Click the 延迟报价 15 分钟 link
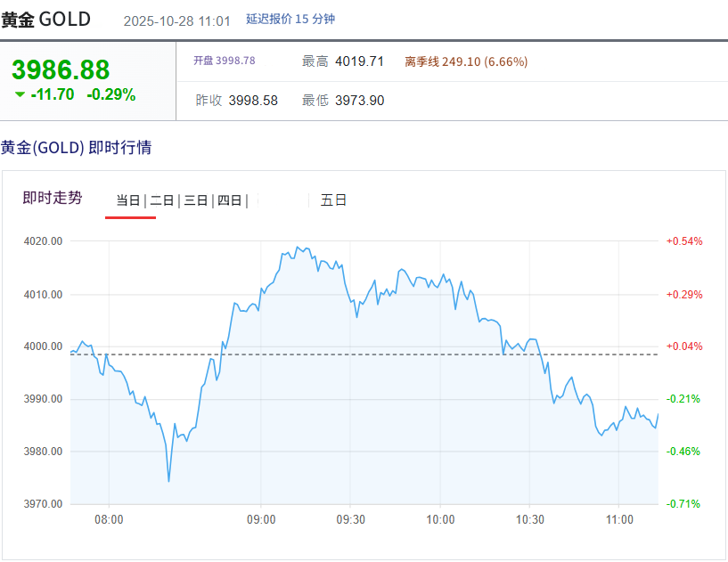 [x=290, y=19]
